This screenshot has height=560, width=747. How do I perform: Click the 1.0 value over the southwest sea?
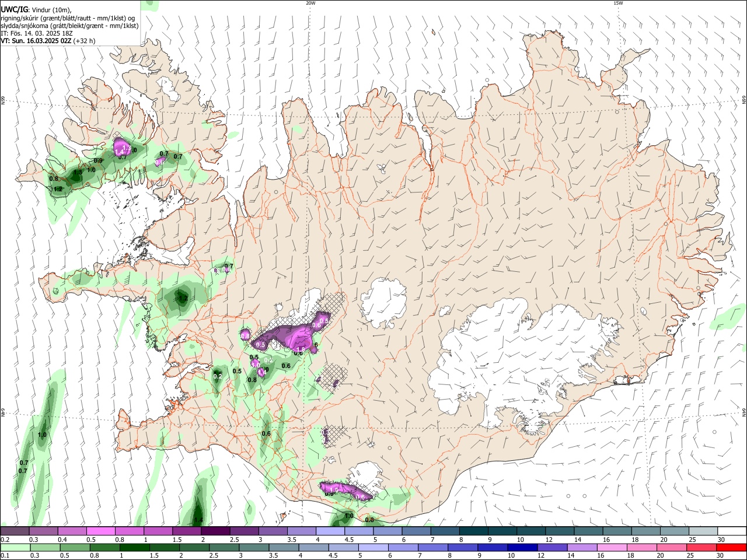42,435
